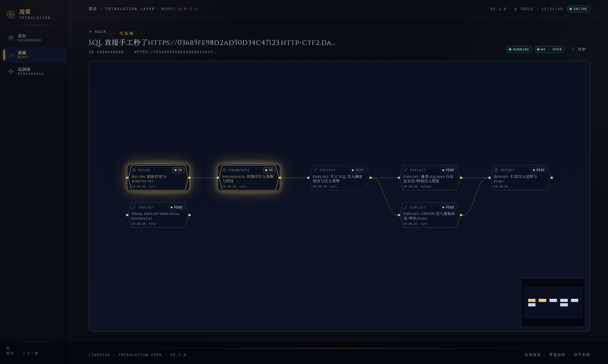608x364 pixels.
Task: Click the truncated HTTPS://036B5FE98D2AD50D34C47 URL text
Action: click(175, 52)
